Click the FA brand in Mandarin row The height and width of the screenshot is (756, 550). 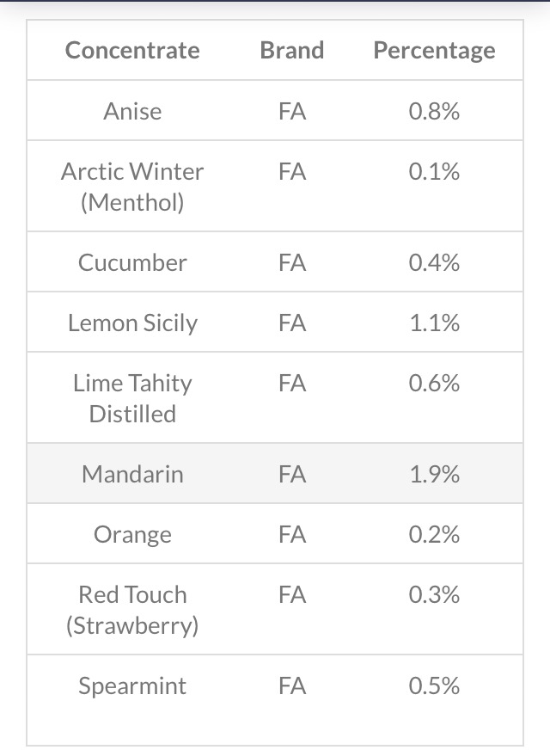(x=292, y=474)
